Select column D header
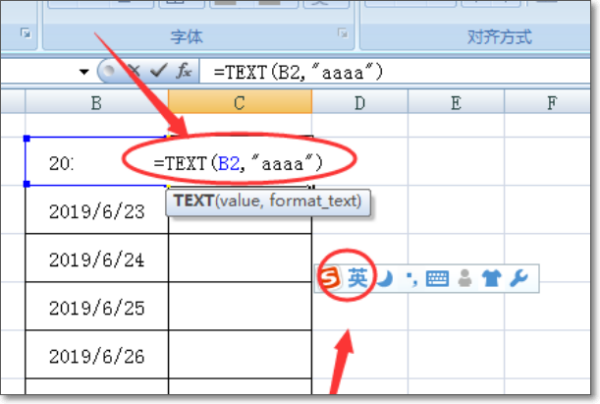 (359, 101)
